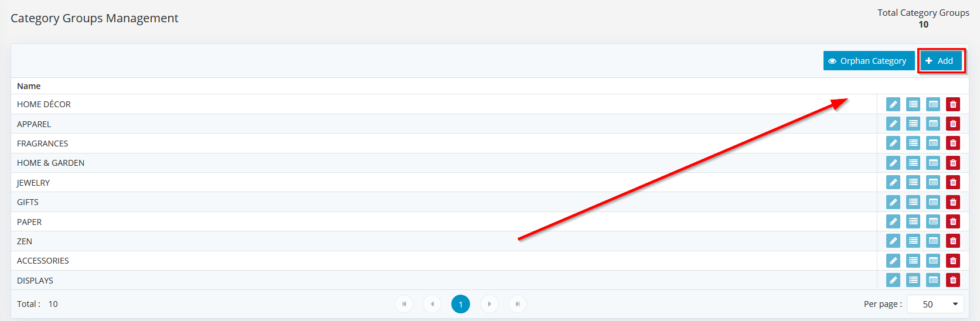The height and width of the screenshot is (321, 980).
Task: Delete the JEWELRY category group
Action: tap(953, 182)
